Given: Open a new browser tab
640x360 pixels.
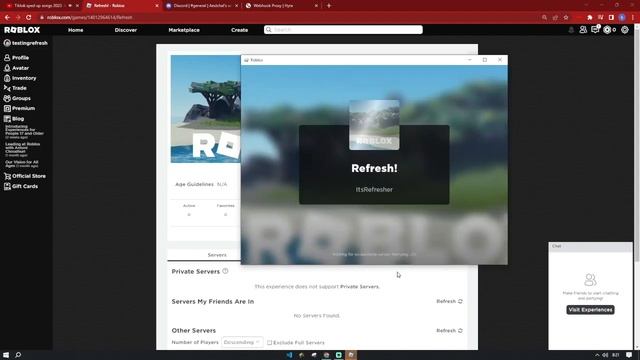Looking at the screenshot, I should point(329,6).
